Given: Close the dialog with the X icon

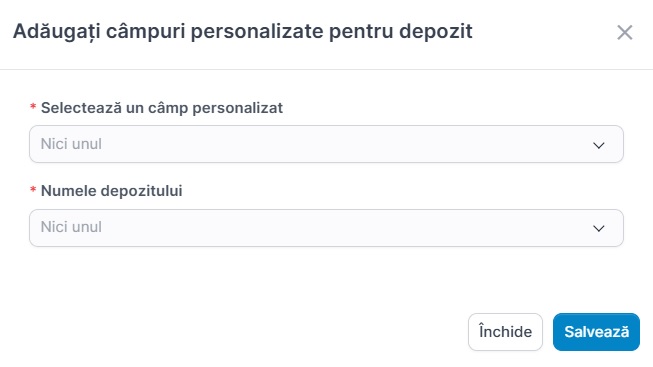Looking at the screenshot, I should click(624, 32).
